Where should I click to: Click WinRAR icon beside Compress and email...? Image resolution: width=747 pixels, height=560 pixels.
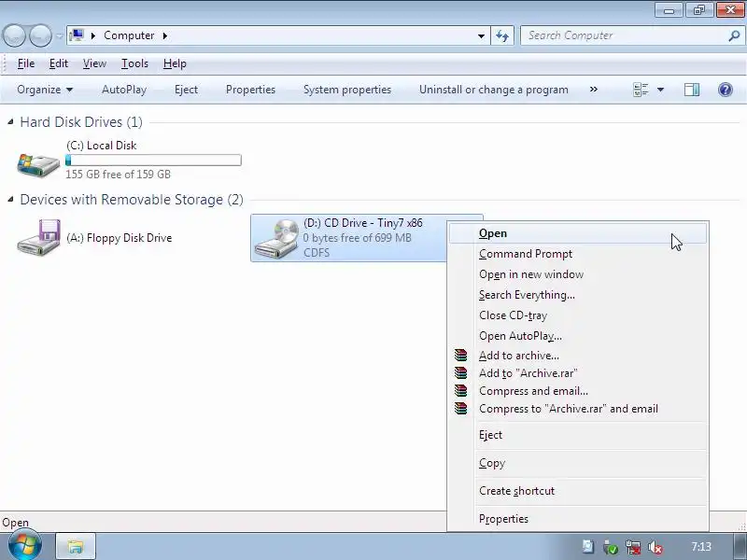point(460,390)
